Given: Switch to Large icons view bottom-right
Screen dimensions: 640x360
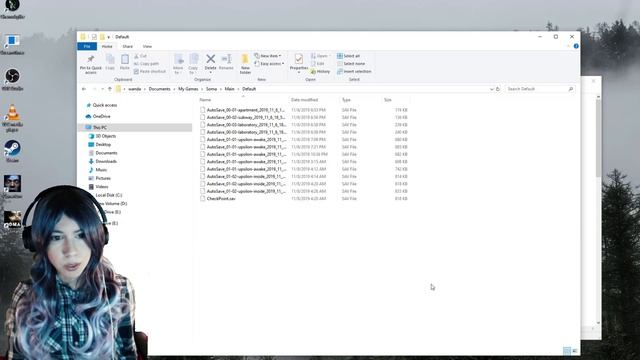Looking at the screenshot, I should 575,351.
